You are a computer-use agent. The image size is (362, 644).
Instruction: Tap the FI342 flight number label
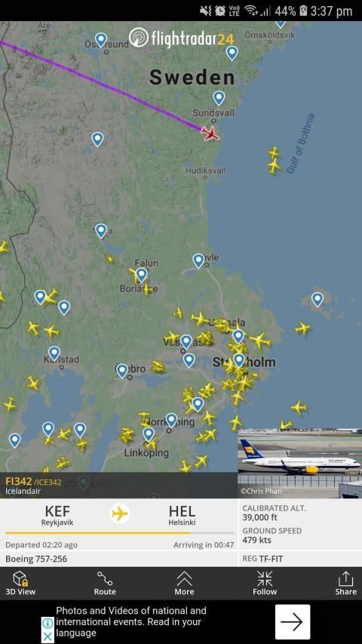click(18, 482)
